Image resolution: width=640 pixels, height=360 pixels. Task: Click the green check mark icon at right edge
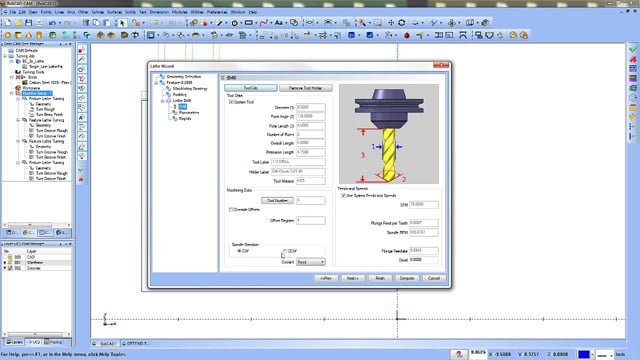tap(633, 49)
